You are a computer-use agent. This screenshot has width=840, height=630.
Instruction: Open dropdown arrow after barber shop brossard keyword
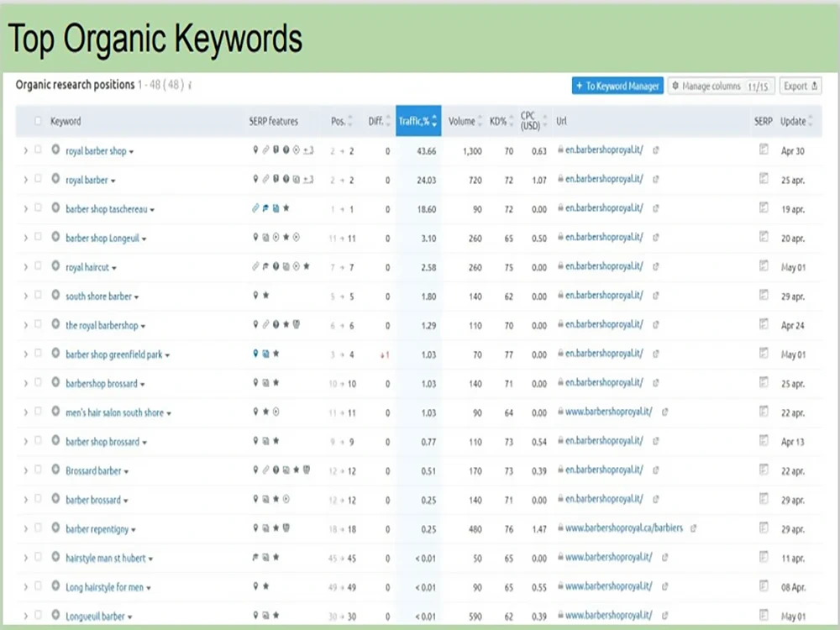(x=144, y=443)
